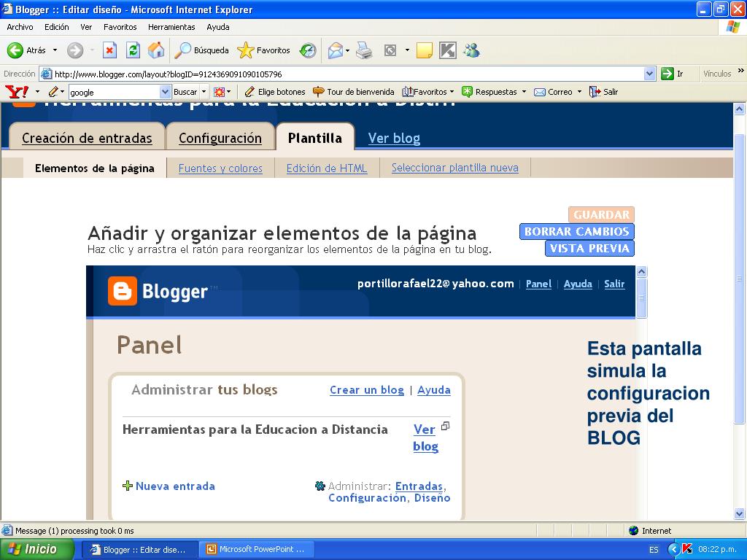Expand hidden system tray icons arrow
Image resolution: width=747 pixels, height=560 pixels.
674,549
